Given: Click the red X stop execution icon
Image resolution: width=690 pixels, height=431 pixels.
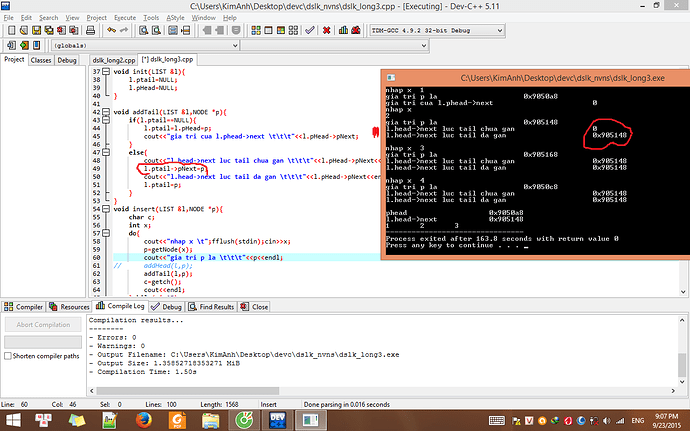Looking at the screenshot, I should tap(326, 31).
